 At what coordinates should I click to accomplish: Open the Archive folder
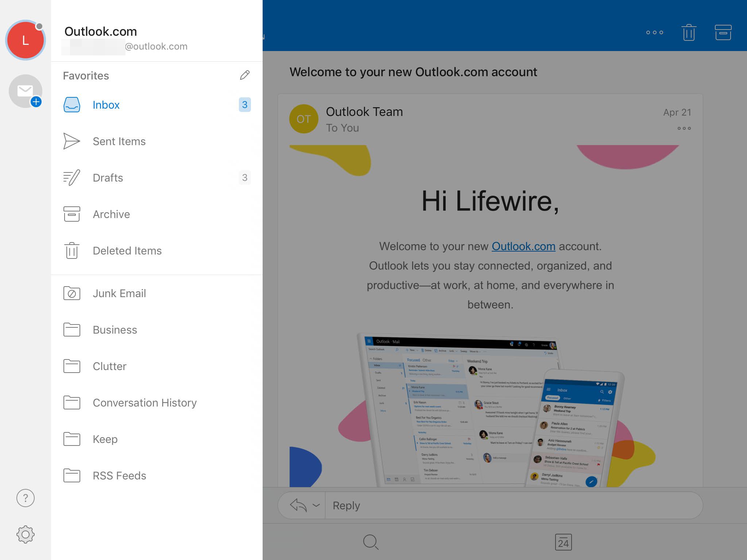pyautogui.click(x=157, y=214)
